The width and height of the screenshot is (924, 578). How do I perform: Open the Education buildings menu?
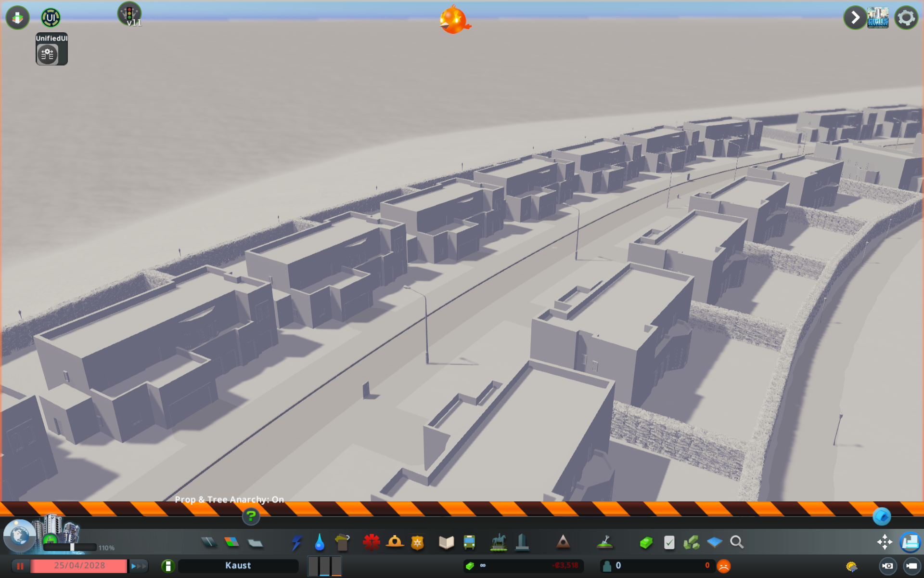click(x=446, y=543)
